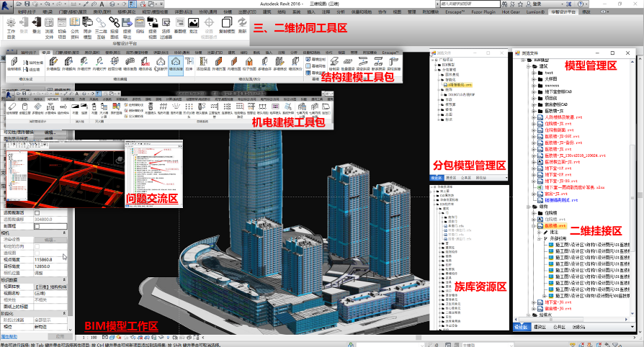
Task: Click the 编辑 button for 渲染设置
Action: pos(50,240)
